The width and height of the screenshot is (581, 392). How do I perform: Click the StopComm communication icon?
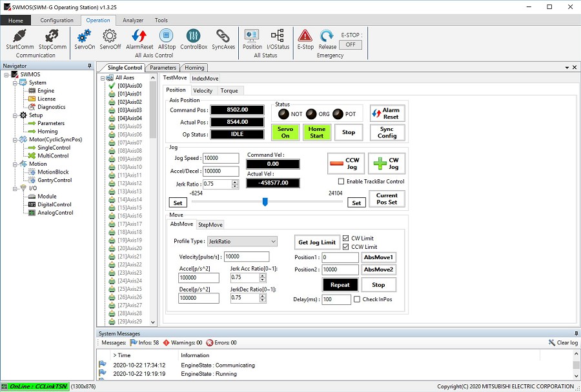point(52,36)
